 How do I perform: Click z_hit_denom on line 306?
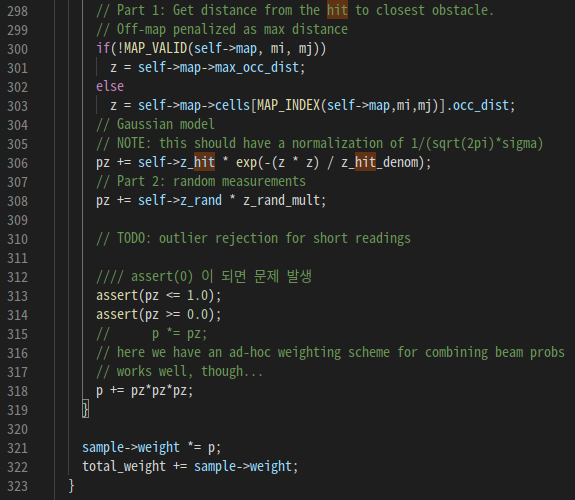[x=380, y=162]
